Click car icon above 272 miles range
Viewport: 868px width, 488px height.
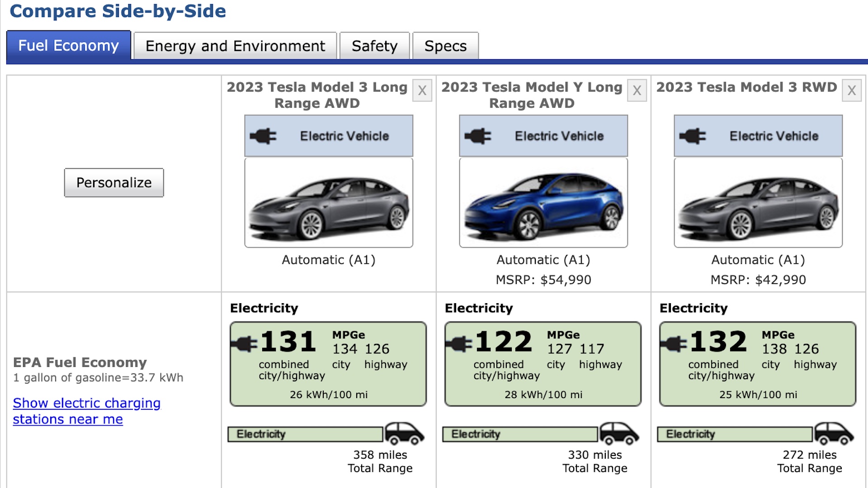pyautogui.click(x=834, y=433)
